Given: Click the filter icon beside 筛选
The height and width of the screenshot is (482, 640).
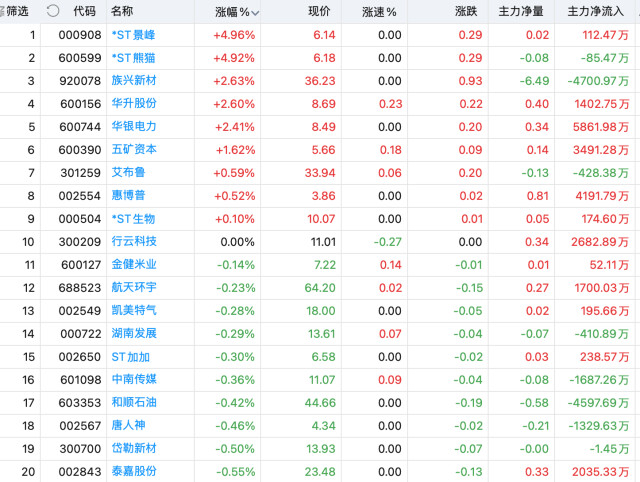Looking at the screenshot, I should coord(3,11).
